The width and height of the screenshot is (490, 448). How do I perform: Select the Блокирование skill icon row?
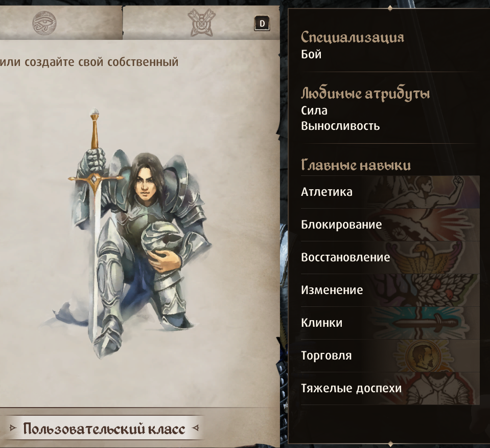pyautogui.click(x=390, y=225)
